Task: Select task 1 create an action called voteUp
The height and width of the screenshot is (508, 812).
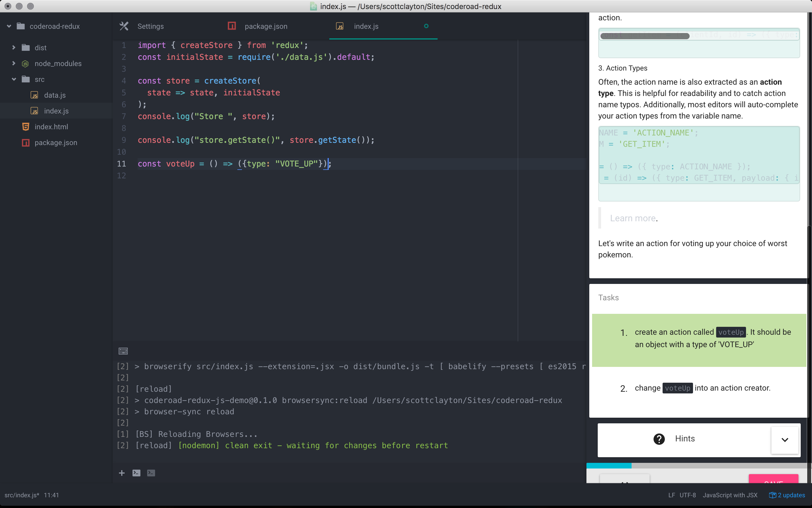Action: click(699, 340)
